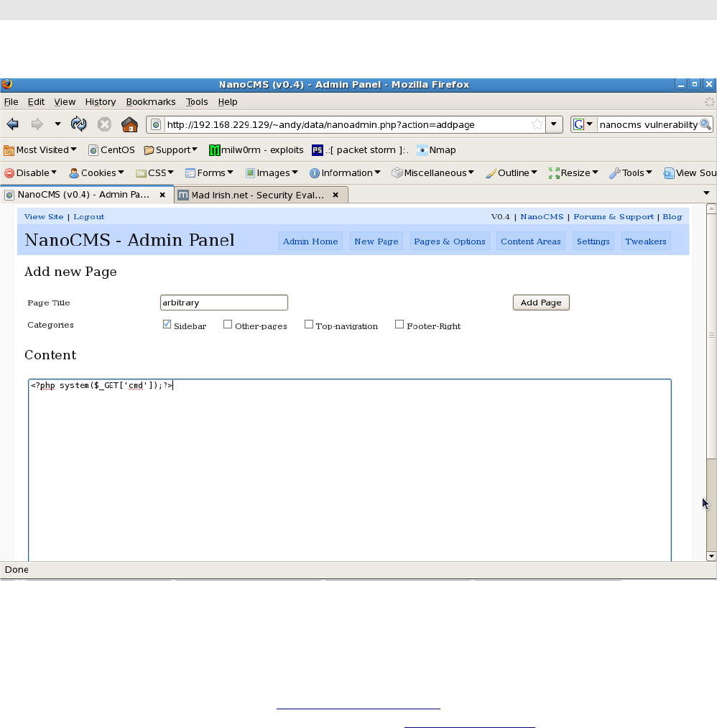Viewport: 717px width, 728px height.
Task: Check the Other-pages category checkbox
Action: [228, 325]
